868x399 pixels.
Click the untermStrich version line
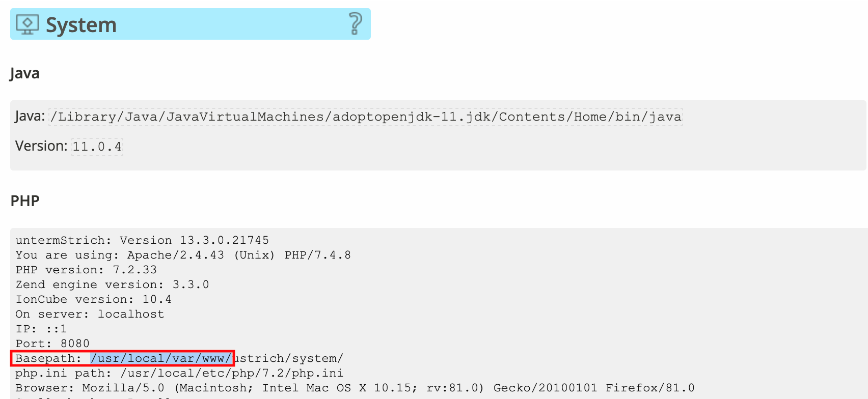coord(142,240)
